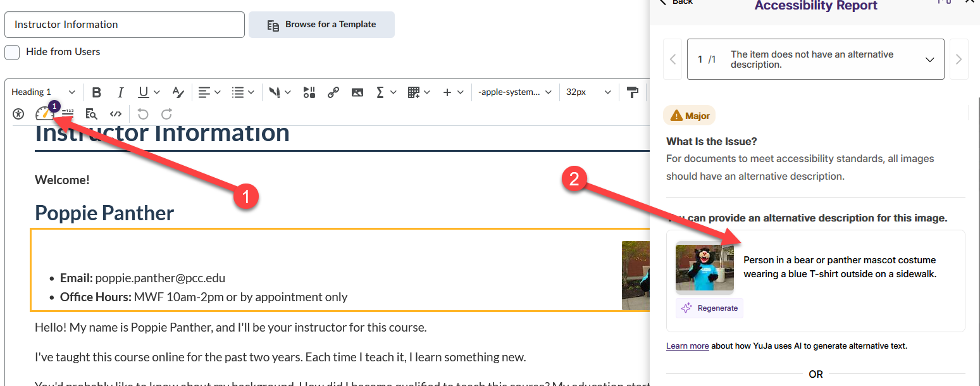The height and width of the screenshot is (386, 980).
Task: Expand the Heading 1 paragraph style dropdown
Action: (42, 92)
